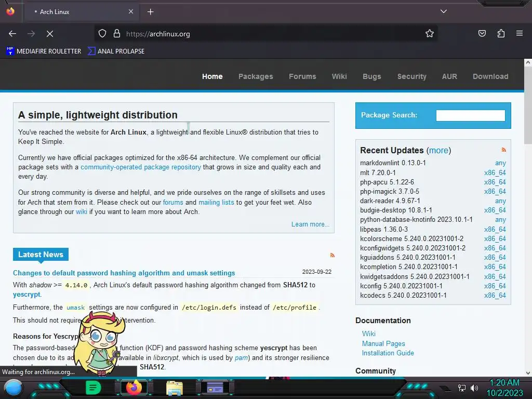The width and height of the screenshot is (532, 399).
Task: Open the green notes app on the taskbar
Action: (x=93, y=388)
